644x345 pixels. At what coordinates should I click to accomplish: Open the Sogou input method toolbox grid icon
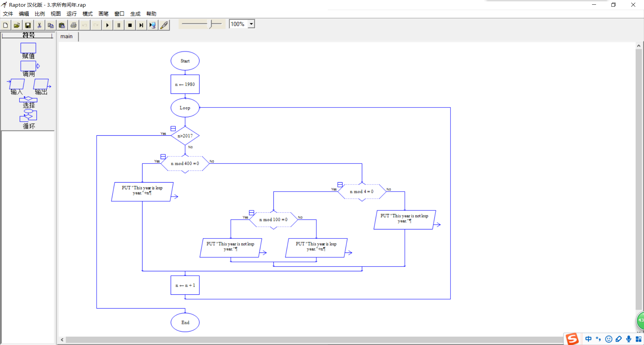tap(639, 339)
